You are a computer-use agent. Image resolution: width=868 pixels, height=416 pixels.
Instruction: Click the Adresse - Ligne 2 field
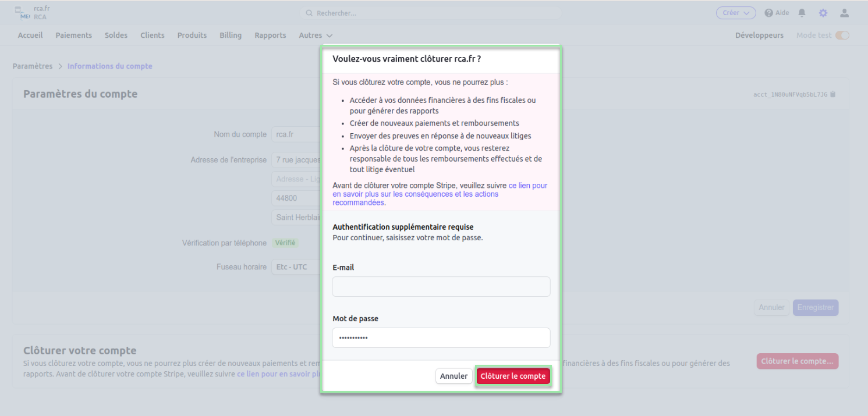pos(296,179)
